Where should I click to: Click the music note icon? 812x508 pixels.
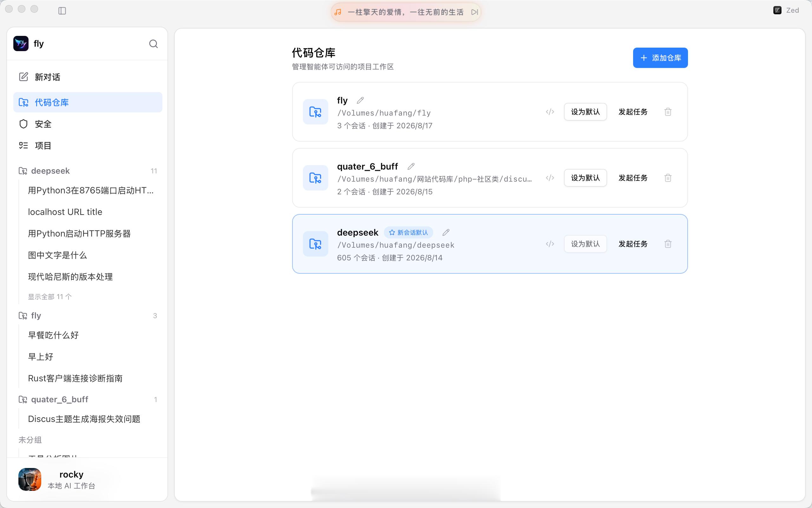(x=338, y=12)
